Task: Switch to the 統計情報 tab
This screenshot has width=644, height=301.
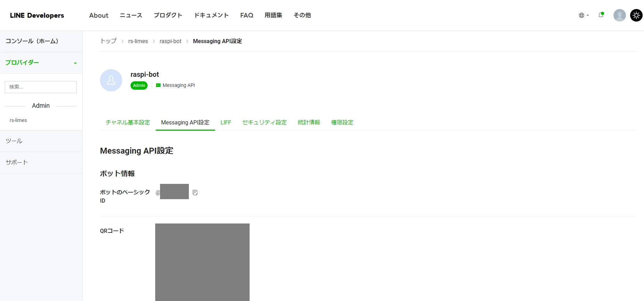Action: (309, 122)
